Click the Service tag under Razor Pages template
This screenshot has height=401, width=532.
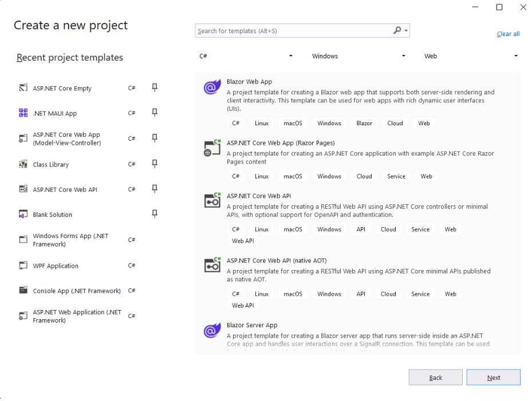(396, 176)
